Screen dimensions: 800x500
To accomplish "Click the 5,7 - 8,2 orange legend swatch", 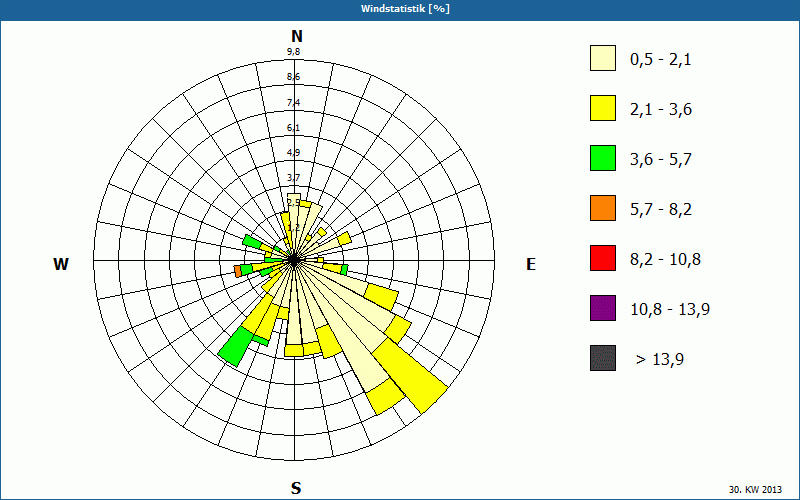I will click(603, 208).
